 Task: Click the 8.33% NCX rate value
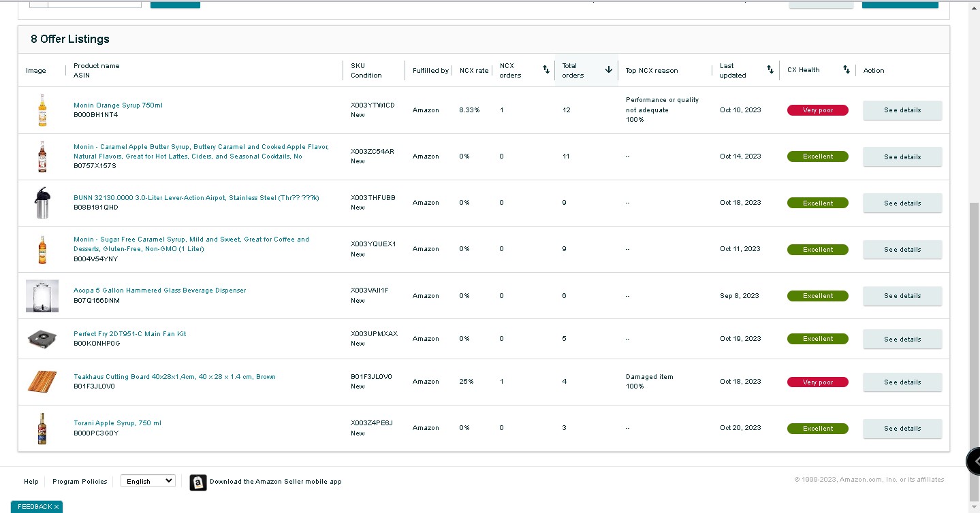[469, 110]
